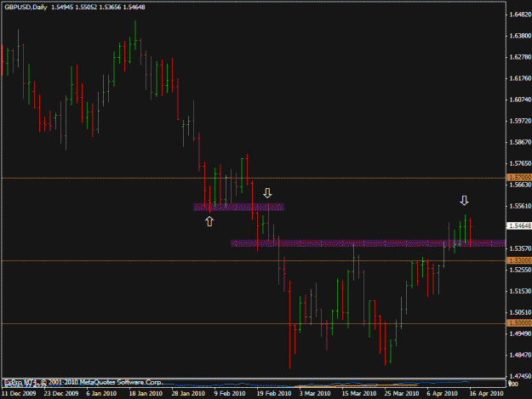
Task: Click the 9 Feb 2010 date label
Action: [230, 394]
